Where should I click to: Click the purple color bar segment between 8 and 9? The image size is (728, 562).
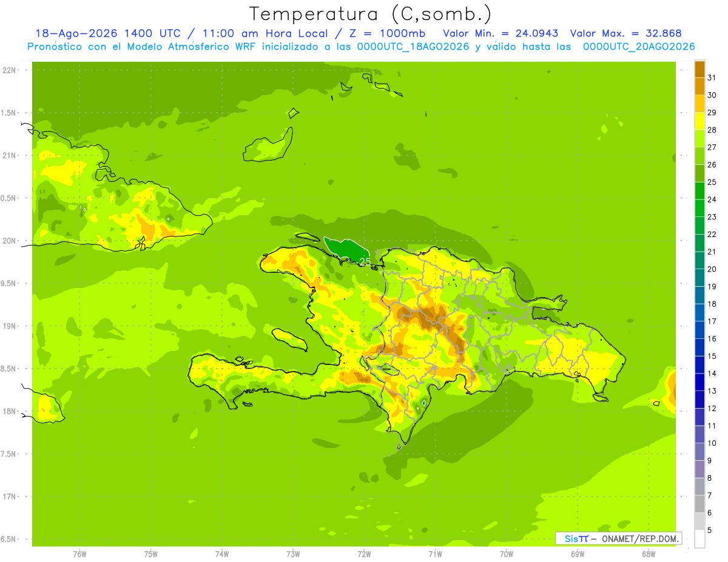pyautogui.click(x=699, y=470)
